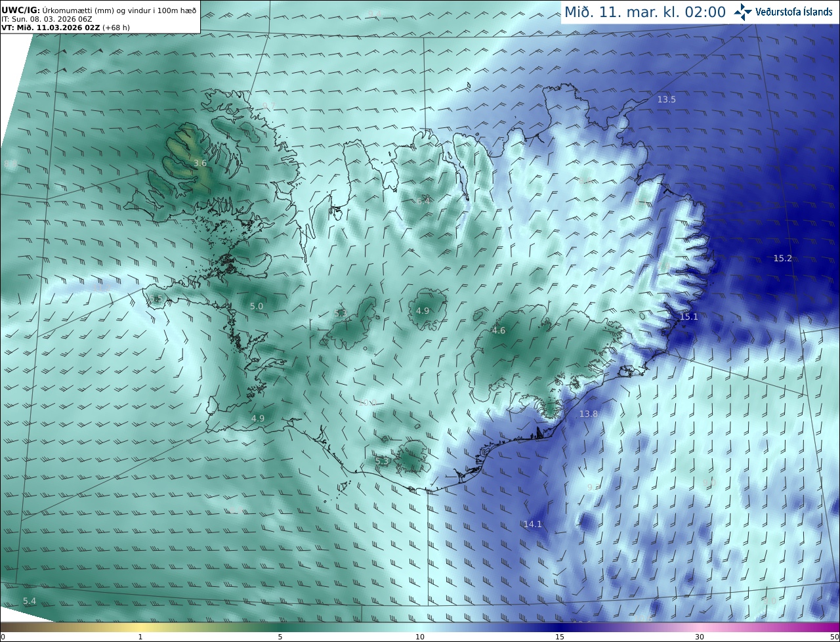Click the 1 tick label on the color scale
Image resolution: width=840 pixels, height=642 pixels.
pyautogui.click(x=140, y=637)
